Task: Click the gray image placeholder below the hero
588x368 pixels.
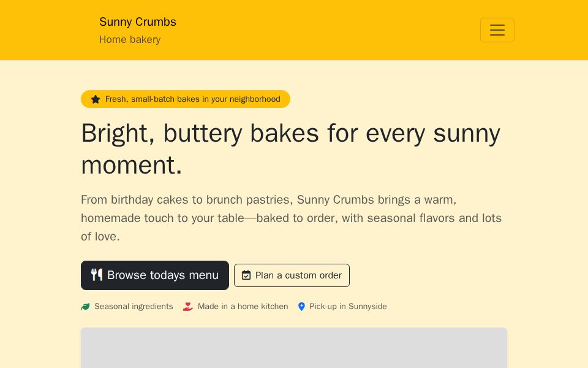Action: pyautogui.click(x=294, y=348)
